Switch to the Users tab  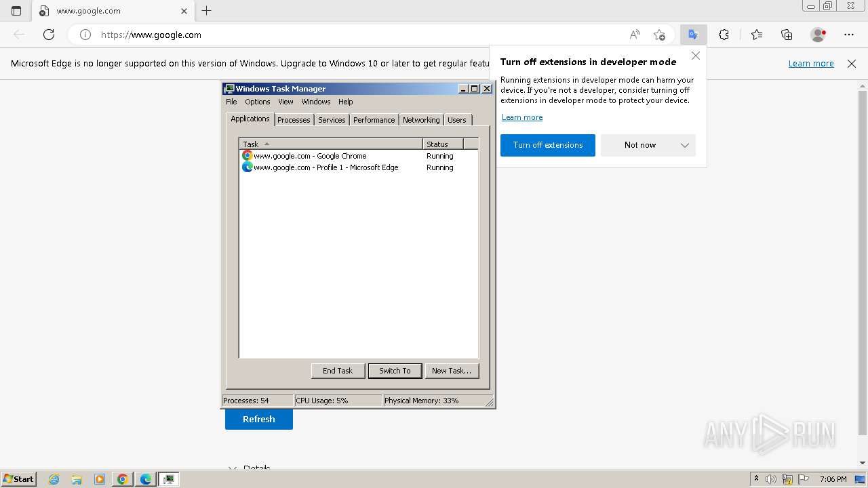pyautogui.click(x=457, y=120)
